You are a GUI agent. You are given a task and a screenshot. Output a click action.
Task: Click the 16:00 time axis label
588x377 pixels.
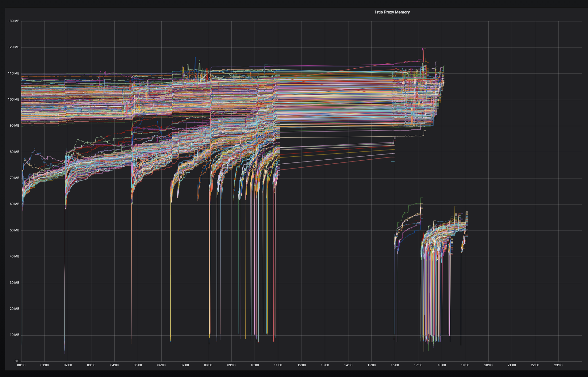click(x=395, y=365)
